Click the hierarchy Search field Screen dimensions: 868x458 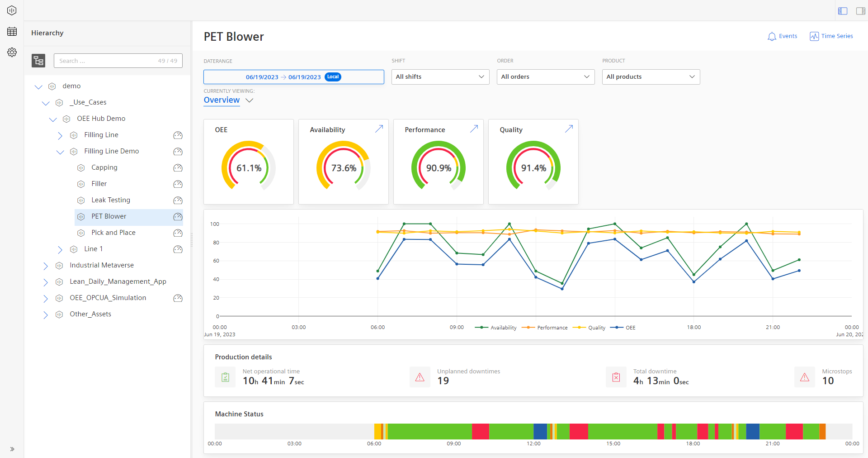(x=118, y=61)
